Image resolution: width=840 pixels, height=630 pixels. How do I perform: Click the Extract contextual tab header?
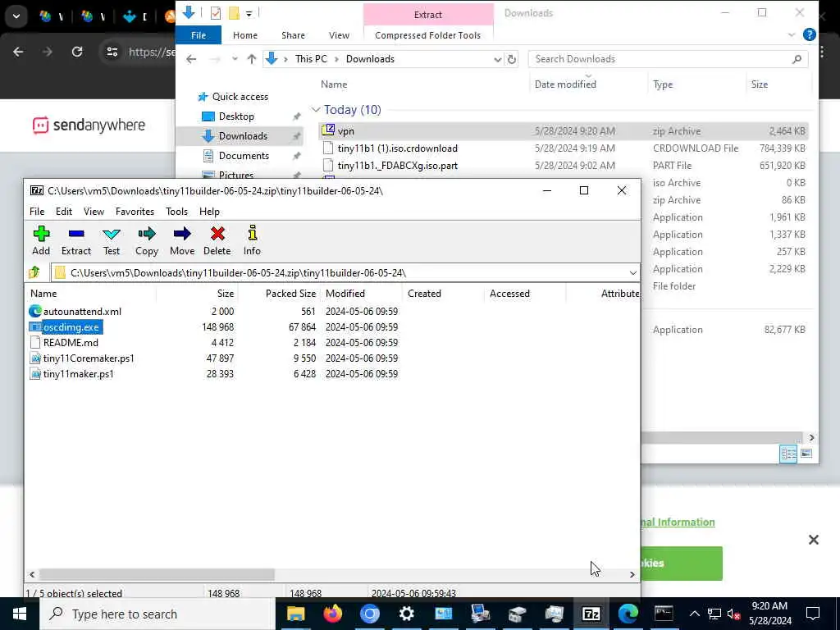point(427,15)
